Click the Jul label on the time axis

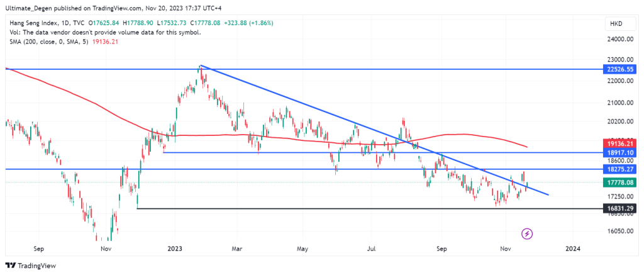click(x=371, y=249)
